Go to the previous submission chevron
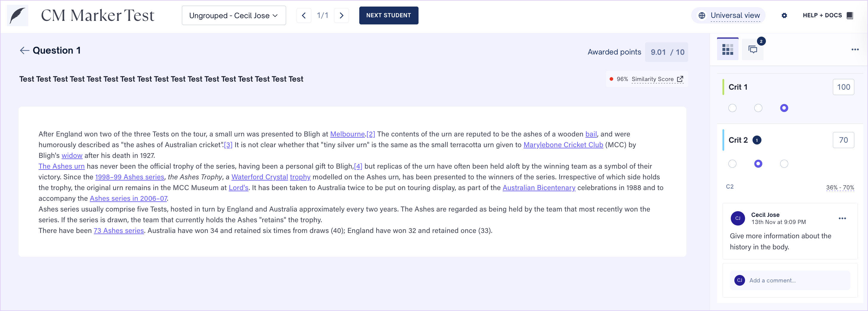This screenshot has width=868, height=311. 304,15
